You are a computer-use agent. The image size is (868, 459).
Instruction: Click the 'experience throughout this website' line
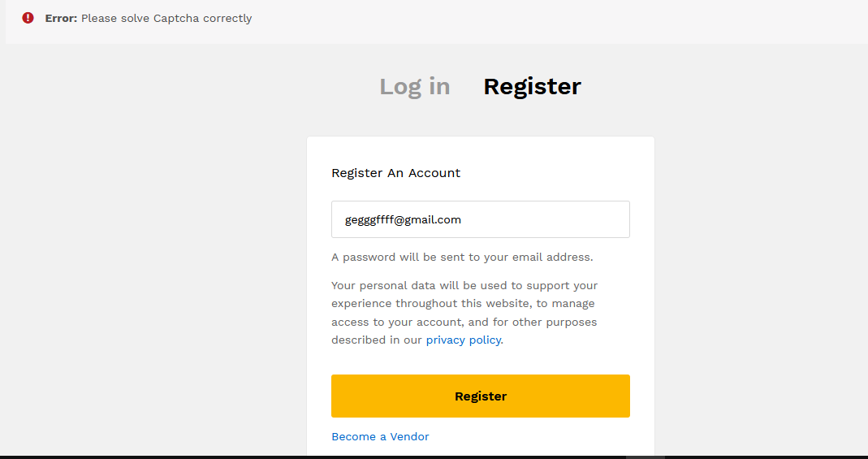(x=464, y=303)
